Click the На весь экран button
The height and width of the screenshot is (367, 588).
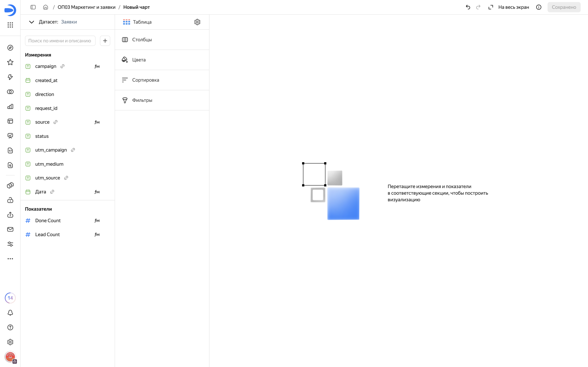(509, 7)
